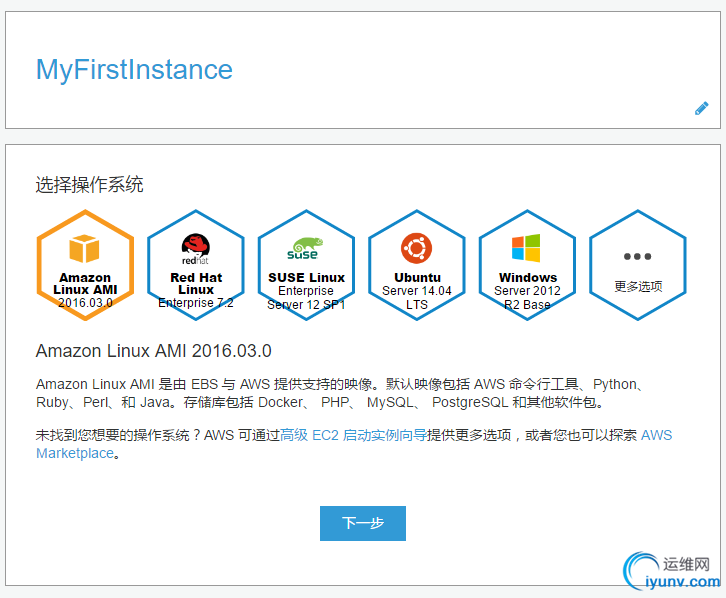Click the MyFirstInstance name field
This screenshot has width=726, height=598.
tap(134, 69)
